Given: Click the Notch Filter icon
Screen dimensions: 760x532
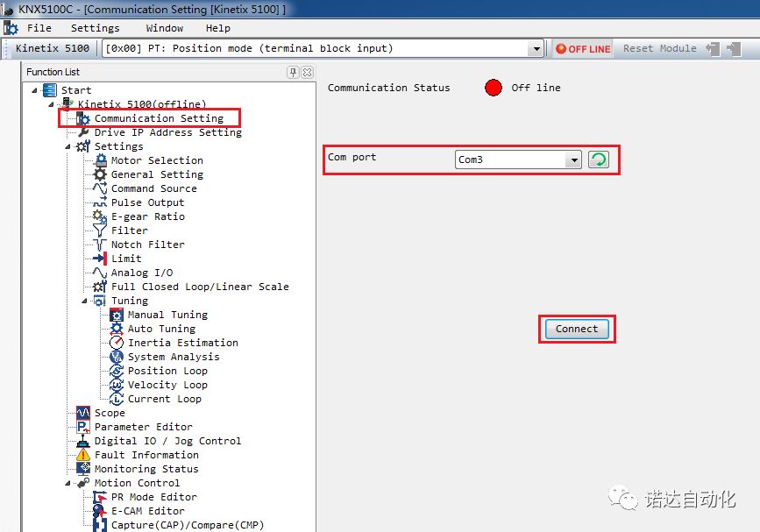Looking at the screenshot, I should tap(100, 245).
